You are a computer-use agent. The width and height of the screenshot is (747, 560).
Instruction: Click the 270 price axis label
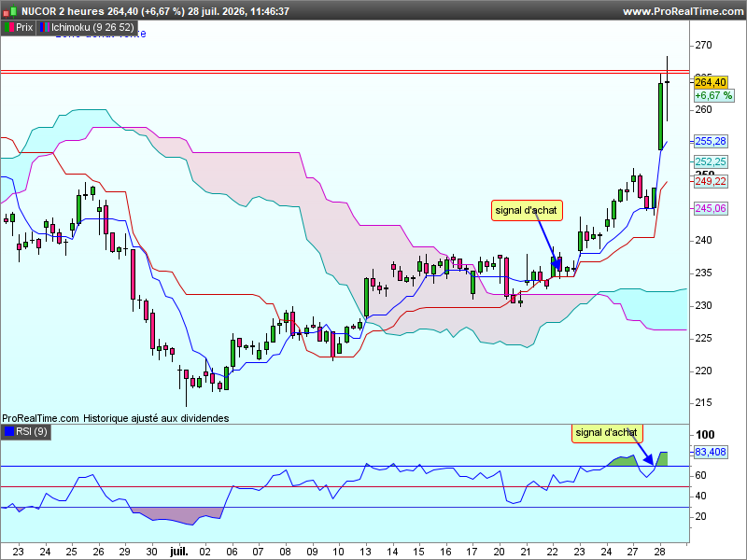pyautogui.click(x=703, y=45)
